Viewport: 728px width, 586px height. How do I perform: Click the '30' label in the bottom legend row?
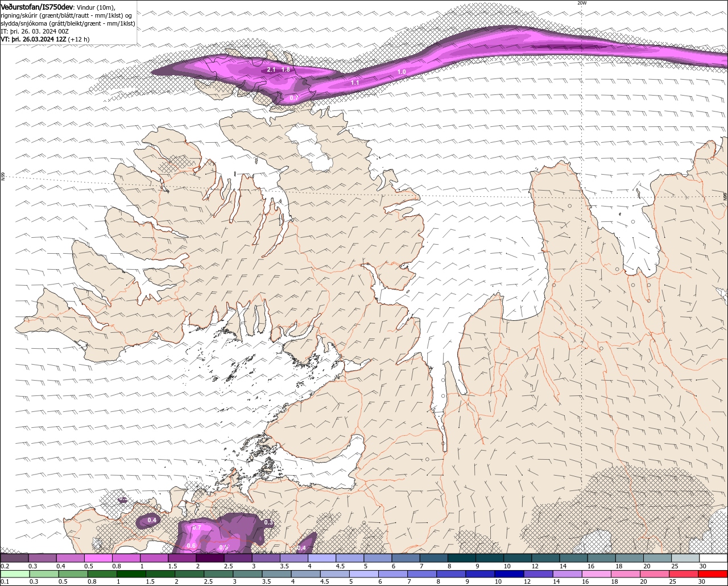(x=701, y=581)
